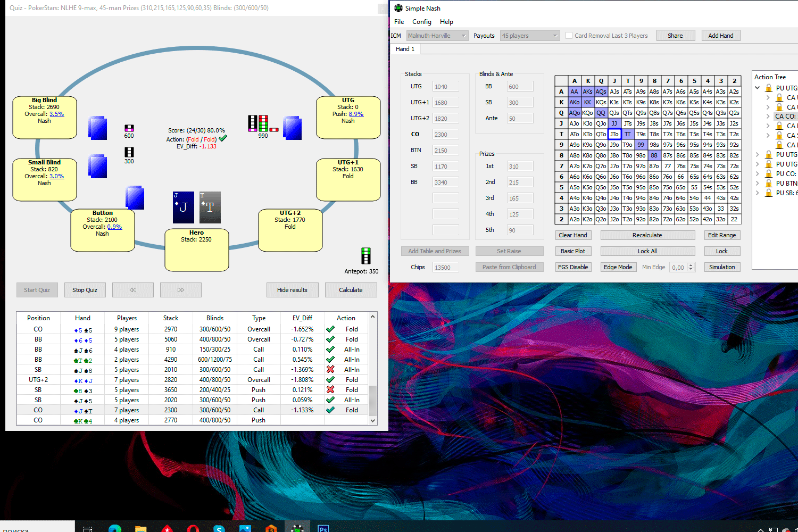Click the lock icon on the top PU UTG node
798x532 pixels.
768,88
